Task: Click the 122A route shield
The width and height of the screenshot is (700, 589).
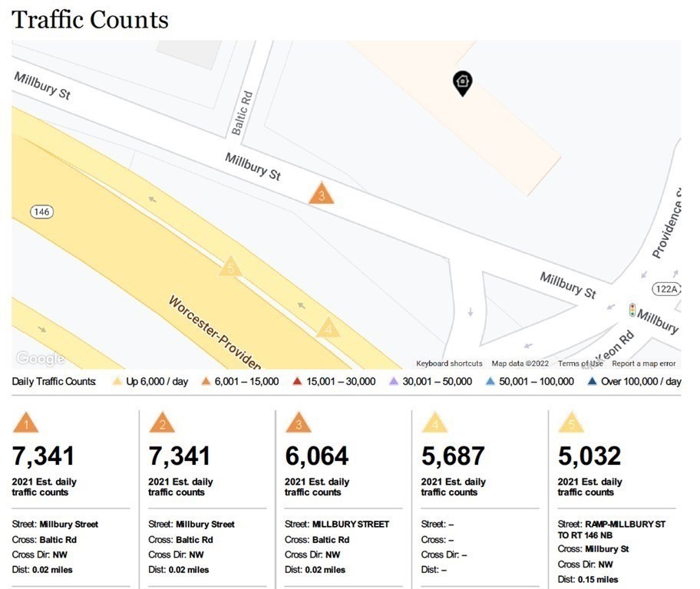Action: 666,288
